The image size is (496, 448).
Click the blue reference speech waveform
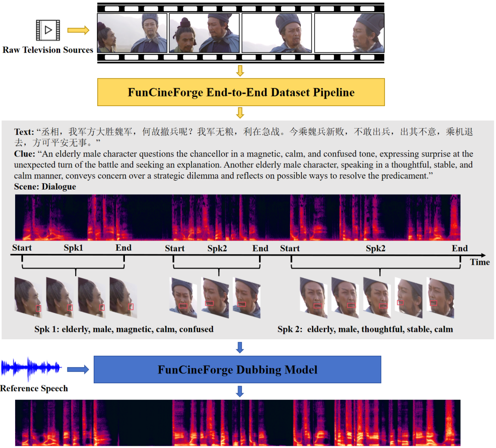tap(31, 368)
